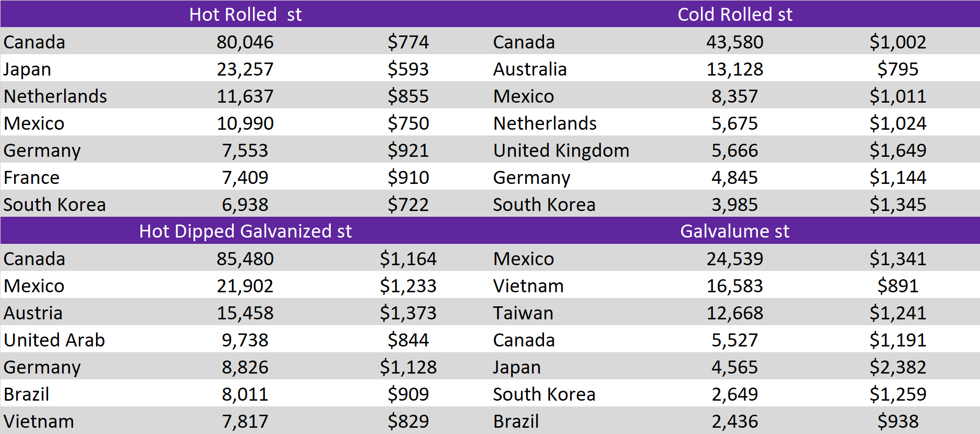The width and height of the screenshot is (980, 434).
Task: Click Japan in the Hot Rolled table
Action: [27, 69]
